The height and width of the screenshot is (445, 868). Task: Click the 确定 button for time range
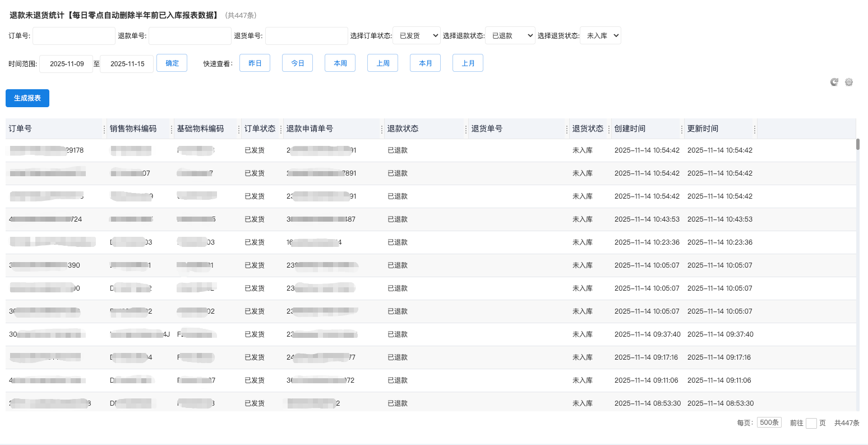tap(172, 63)
